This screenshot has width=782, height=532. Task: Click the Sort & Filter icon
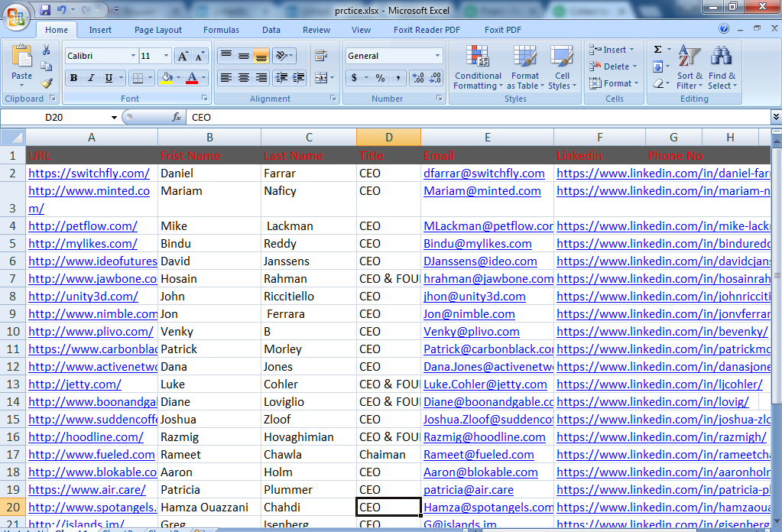(689, 67)
